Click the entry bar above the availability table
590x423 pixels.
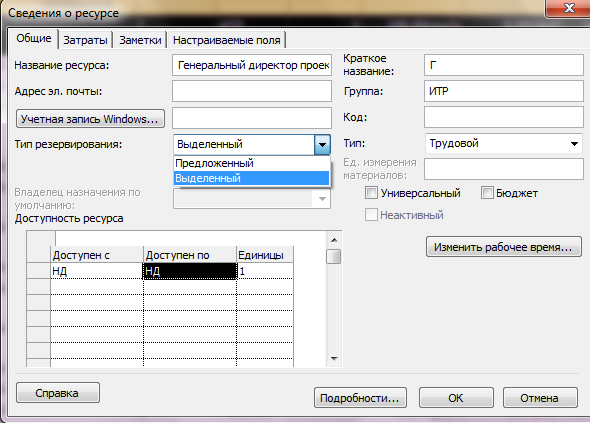190,238
